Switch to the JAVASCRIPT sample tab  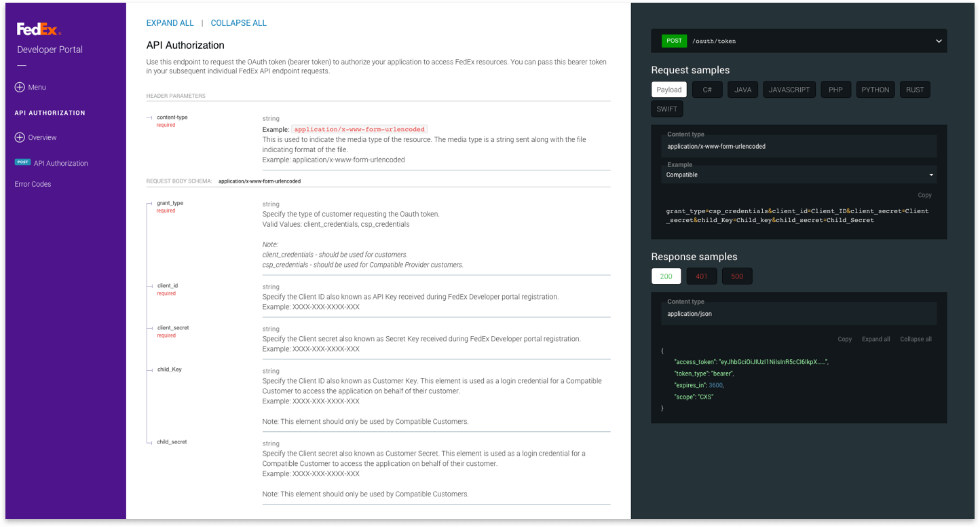789,90
